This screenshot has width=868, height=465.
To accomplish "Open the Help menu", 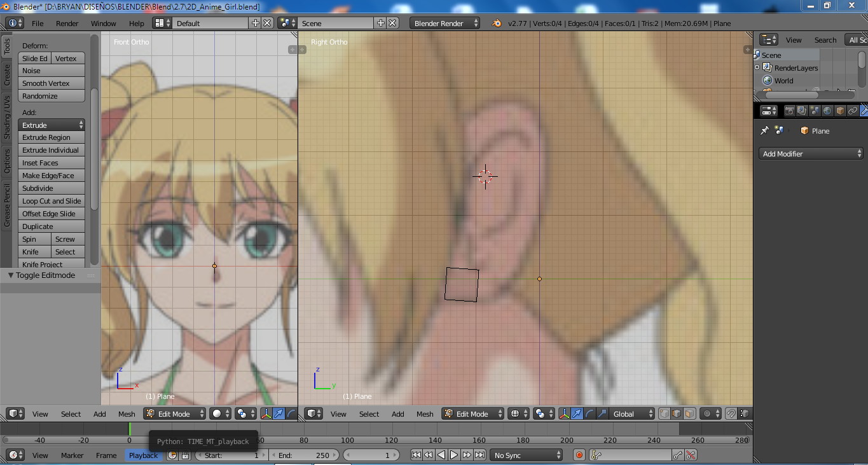I will (x=137, y=23).
